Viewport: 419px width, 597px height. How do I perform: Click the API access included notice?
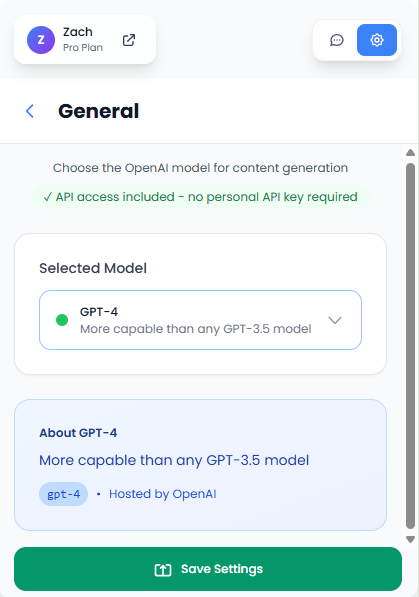(x=200, y=197)
